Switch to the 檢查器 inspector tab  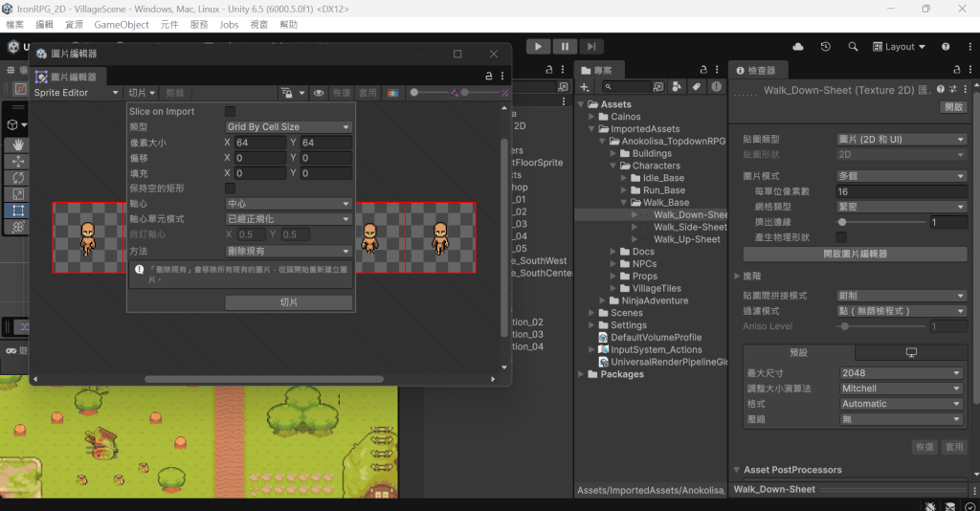click(x=756, y=70)
